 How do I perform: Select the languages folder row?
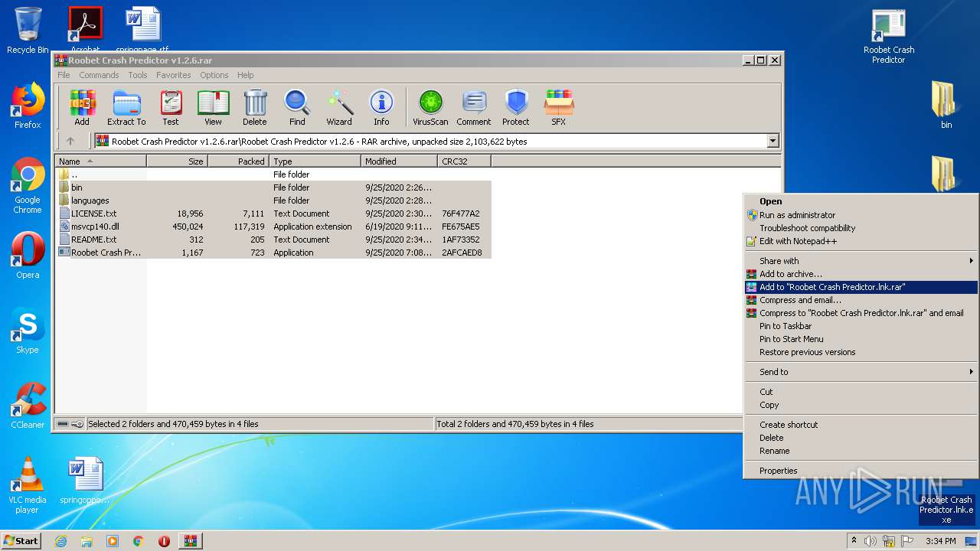273,201
